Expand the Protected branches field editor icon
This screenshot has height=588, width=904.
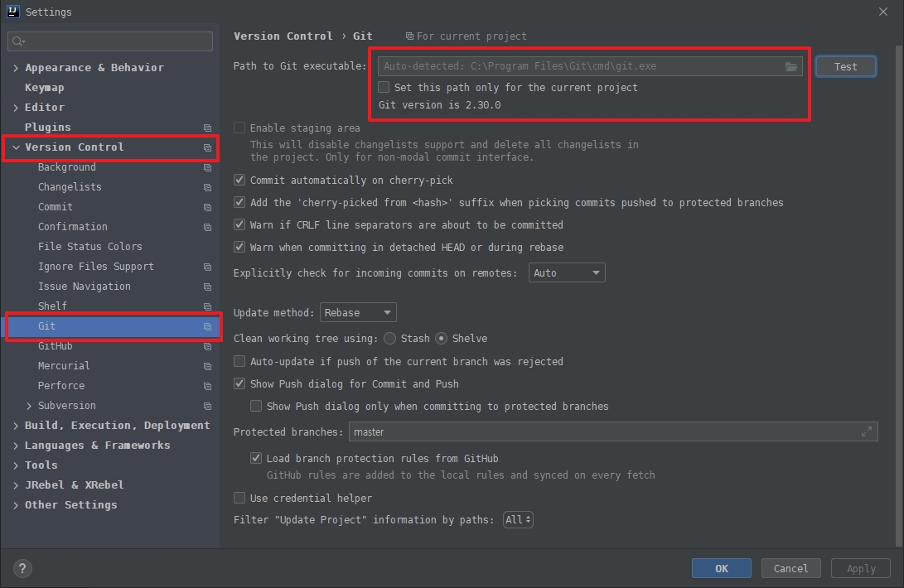[866, 431]
